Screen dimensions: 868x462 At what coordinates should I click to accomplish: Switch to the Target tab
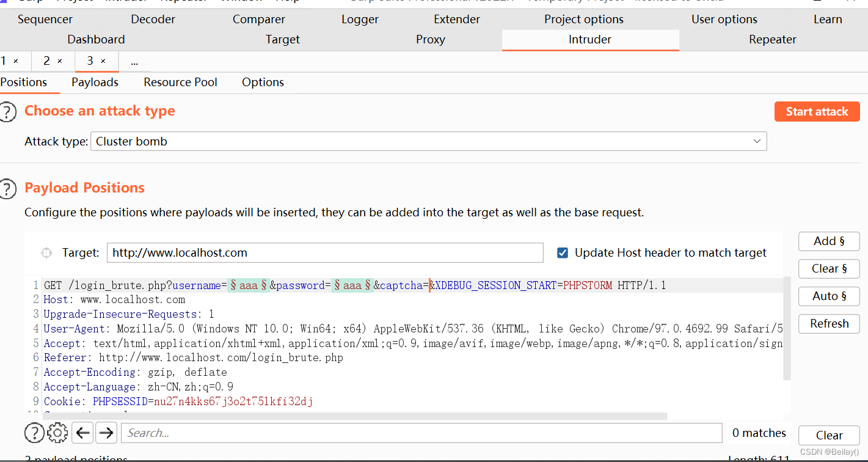(x=283, y=39)
